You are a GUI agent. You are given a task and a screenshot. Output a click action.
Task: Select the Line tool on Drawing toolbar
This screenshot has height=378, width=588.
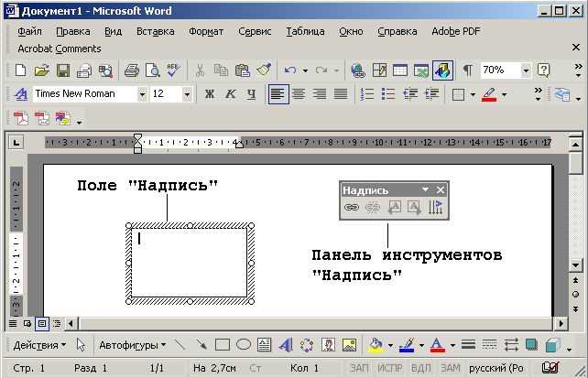180,345
